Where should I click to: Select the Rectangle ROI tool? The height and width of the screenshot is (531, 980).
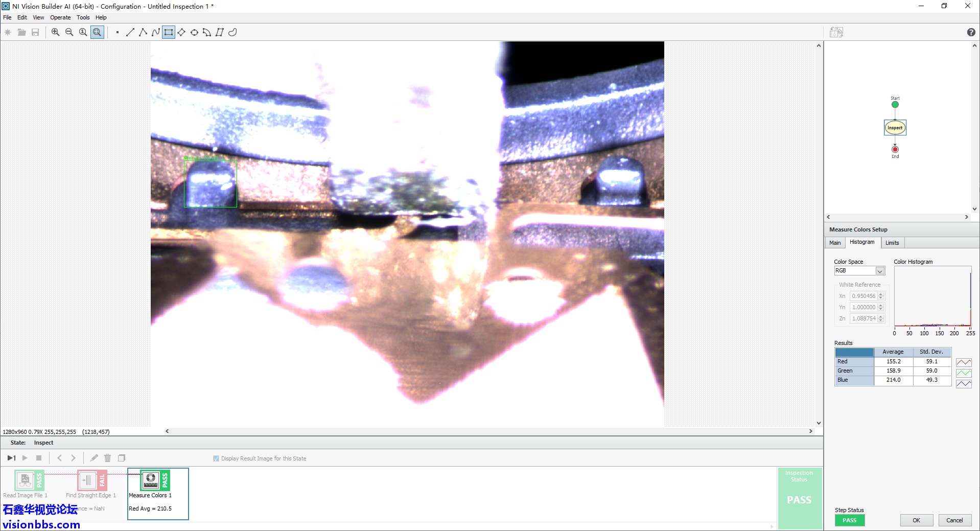coord(168,32)
